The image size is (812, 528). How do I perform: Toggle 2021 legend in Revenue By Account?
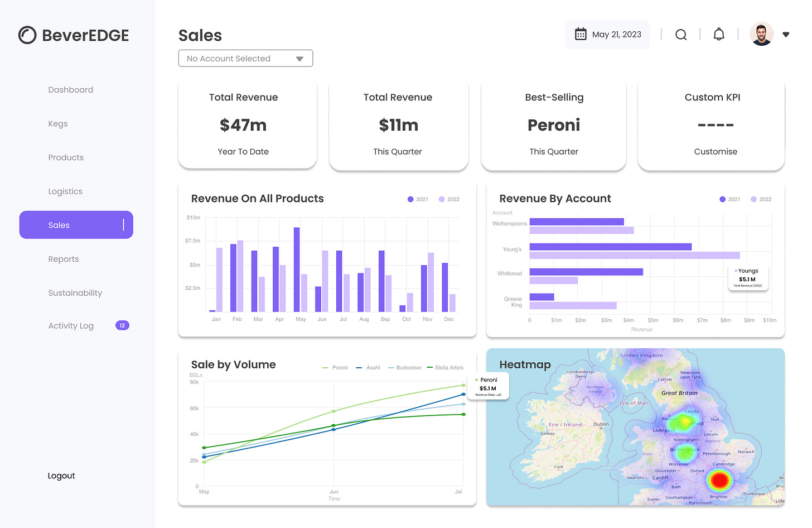[729, 199]
